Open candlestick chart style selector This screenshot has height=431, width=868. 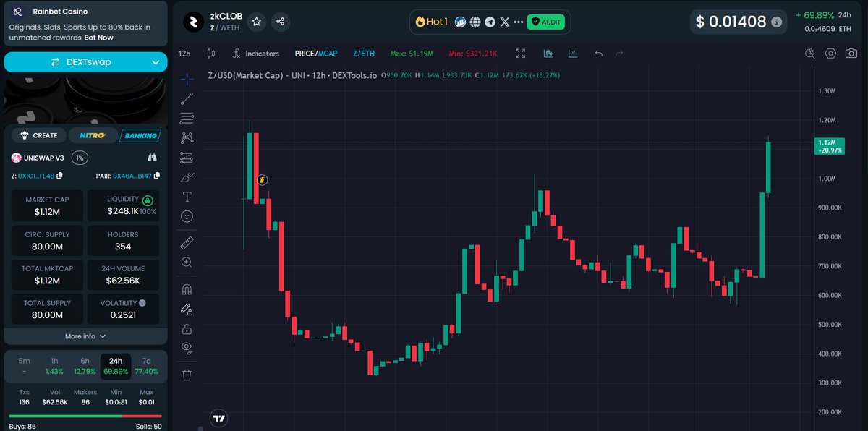click(x=211, y=54)
